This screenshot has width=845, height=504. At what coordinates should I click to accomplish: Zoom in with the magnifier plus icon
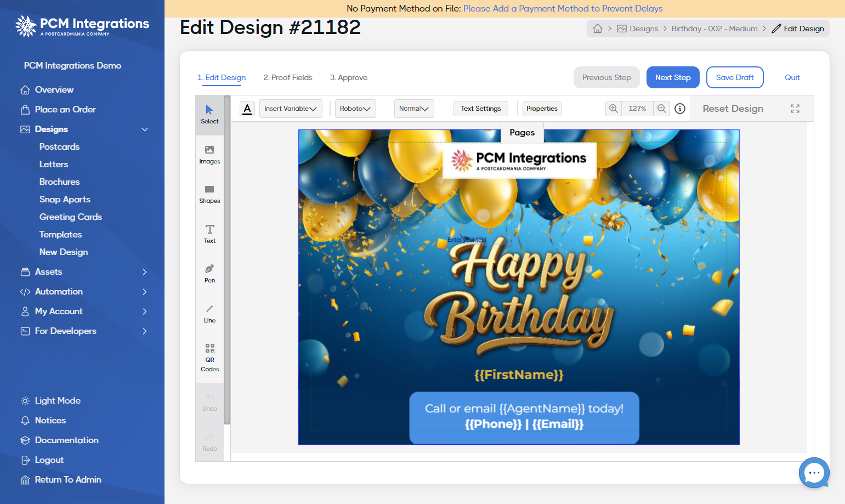(614, 109)
